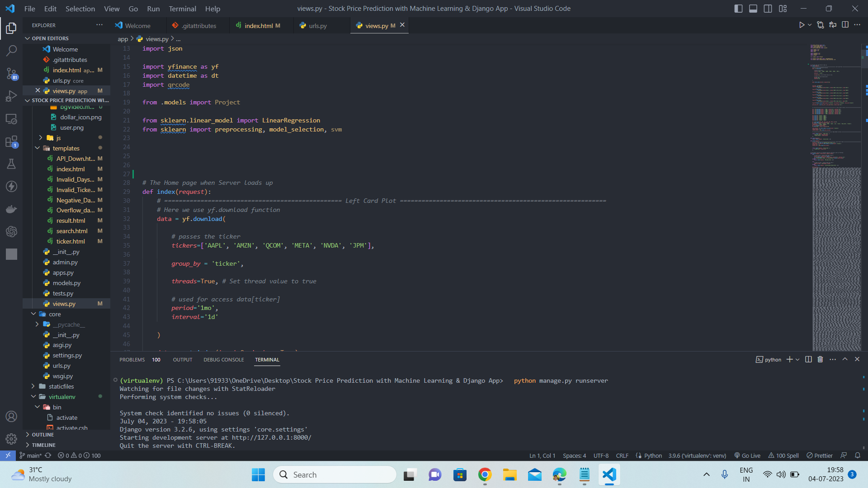Open the Source Control view

11,74
